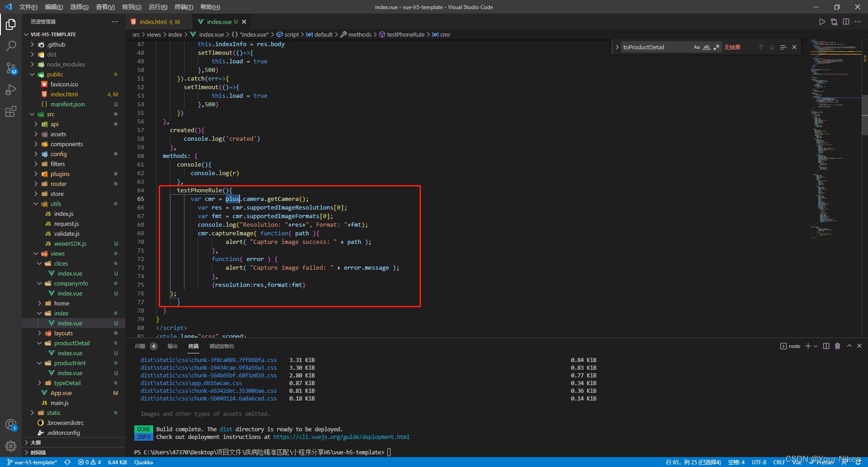Open the 编辑(E) menu

coord(54,7)
